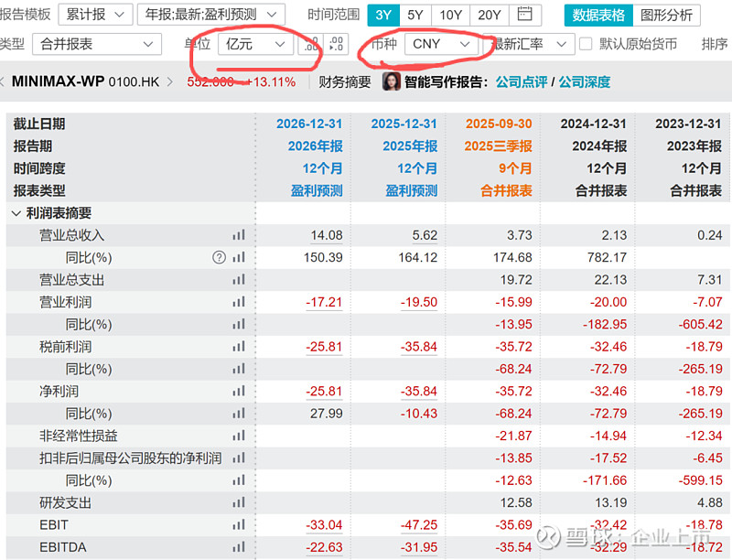The image size is (732, 560).
Task: Click the AI assistant avatar icon
Action: point(391,81)
